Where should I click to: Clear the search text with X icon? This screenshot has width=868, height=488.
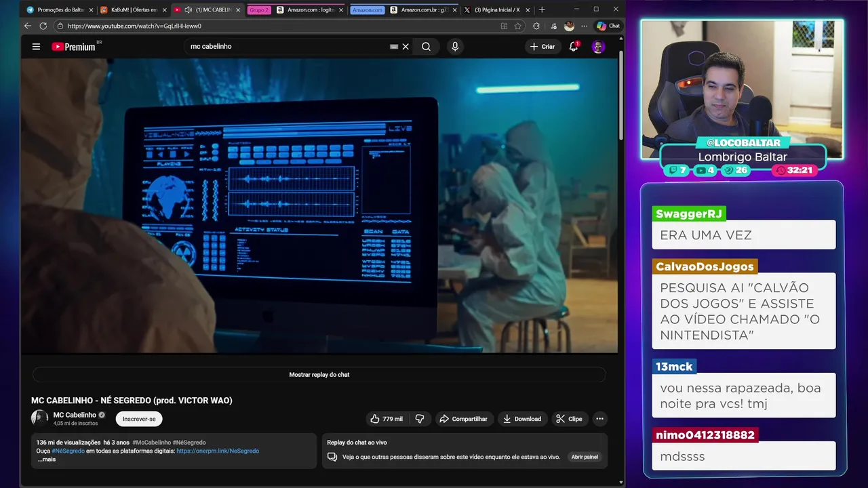406,47
